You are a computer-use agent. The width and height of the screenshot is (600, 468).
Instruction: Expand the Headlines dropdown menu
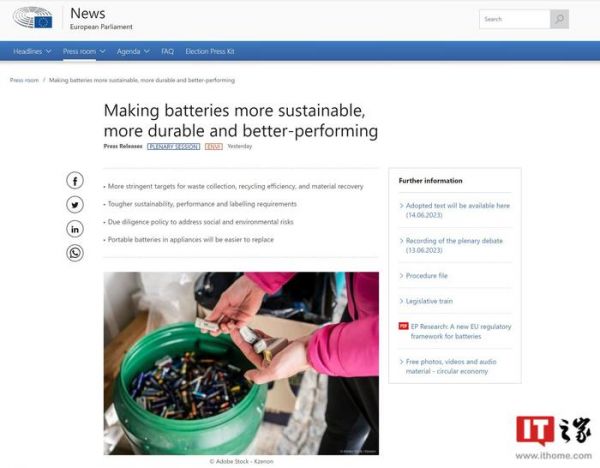pyautogui.click(x=32, y=51)
